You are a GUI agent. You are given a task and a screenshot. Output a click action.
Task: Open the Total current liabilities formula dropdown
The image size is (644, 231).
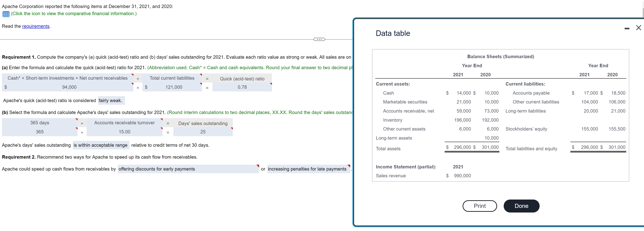(x=172, y=78)
